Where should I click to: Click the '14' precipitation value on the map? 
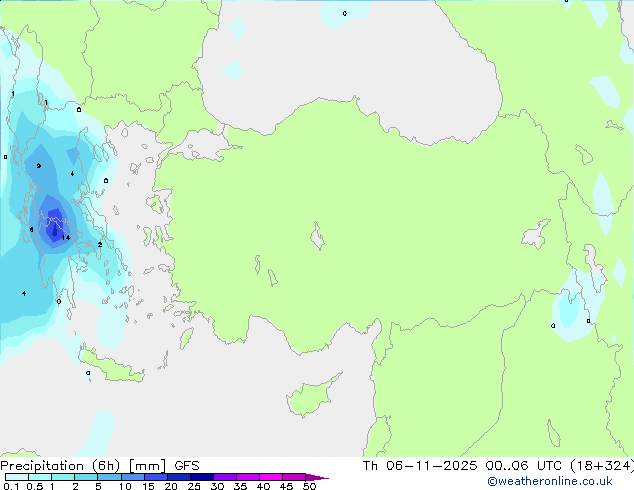tap(66, 238)
